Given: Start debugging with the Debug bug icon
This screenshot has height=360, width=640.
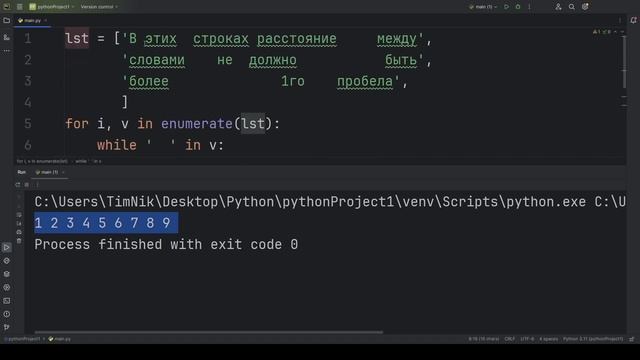Looking at the screenshot, I should pyautogui.click(x=518, y=7).
